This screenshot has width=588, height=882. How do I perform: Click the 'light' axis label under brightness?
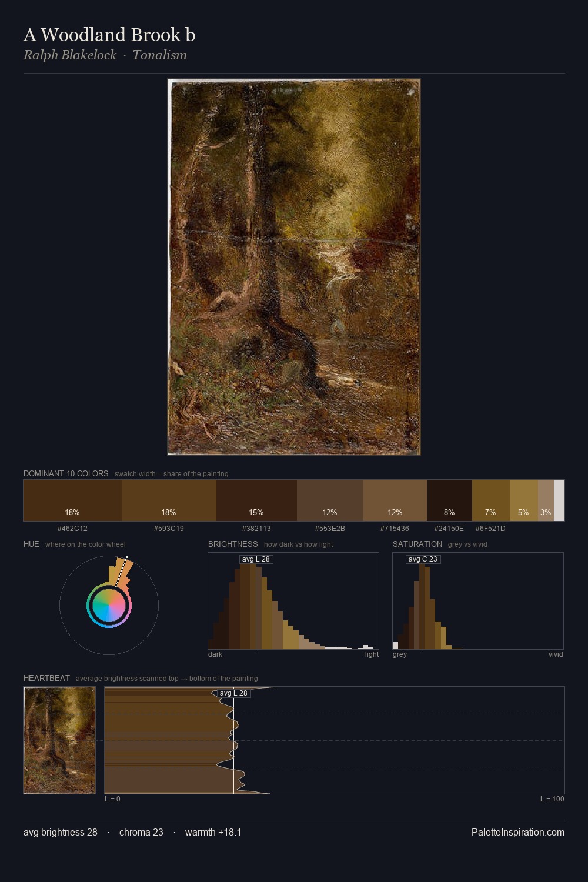click(372, 654)
